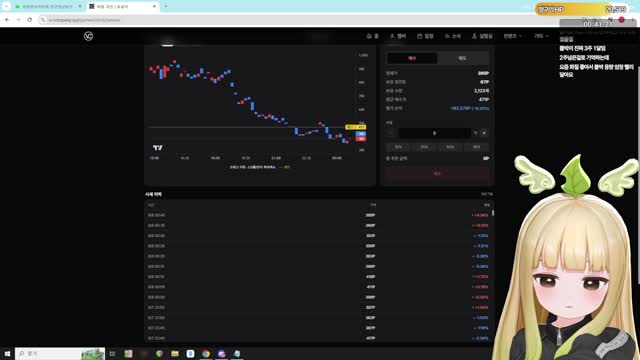Open the pink app icon beside Task View
640x360 pixels.
[x=128, y=353]
